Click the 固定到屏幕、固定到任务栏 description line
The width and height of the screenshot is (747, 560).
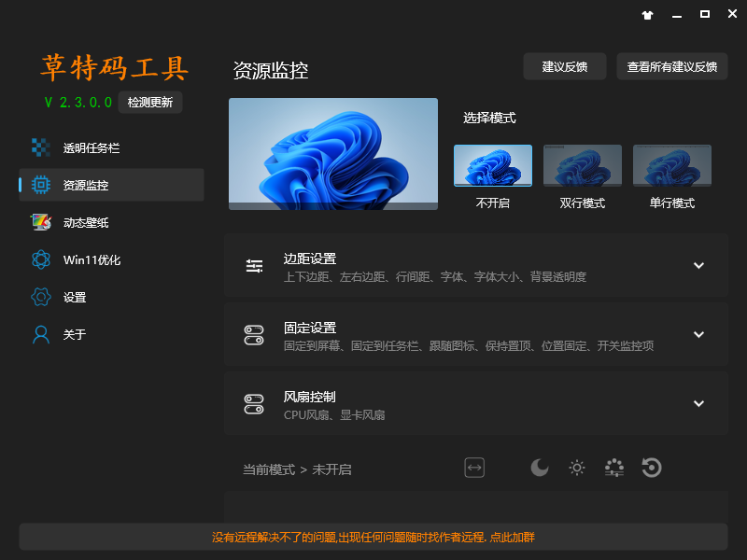pos(469,345)
